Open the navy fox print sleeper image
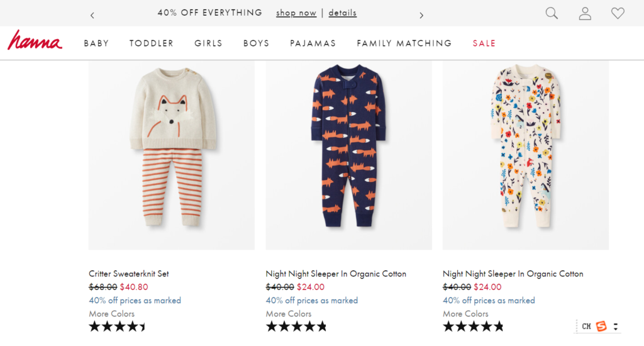 coord(348,155)
